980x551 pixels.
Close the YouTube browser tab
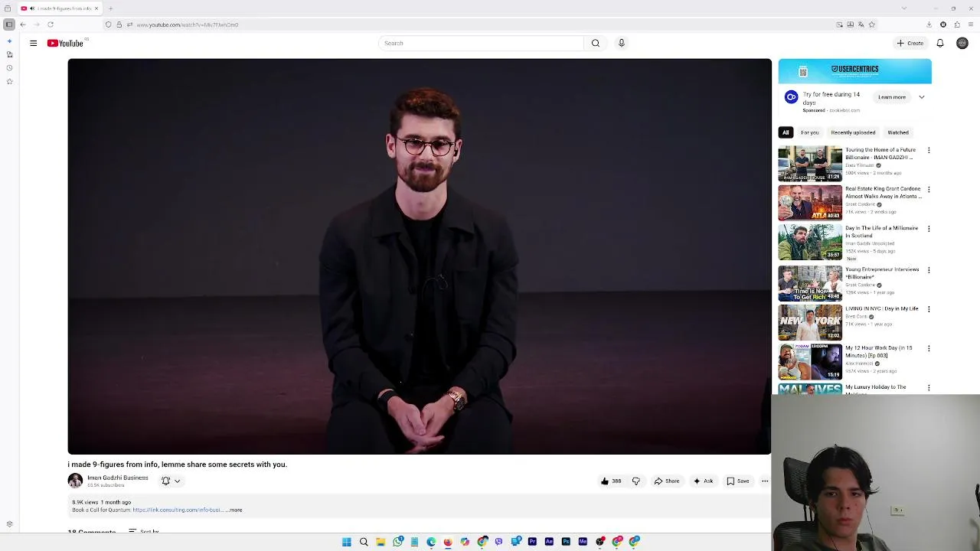(96, 8)
